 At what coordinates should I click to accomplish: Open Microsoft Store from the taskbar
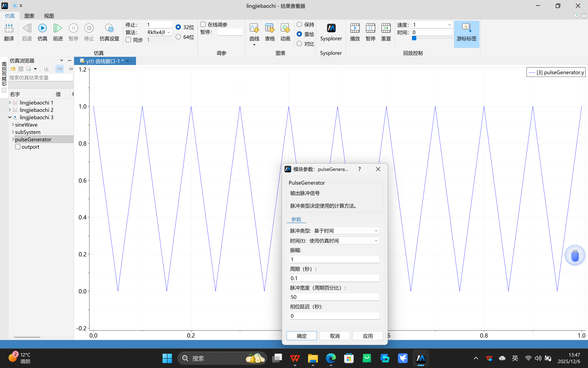tap(349, 358)
